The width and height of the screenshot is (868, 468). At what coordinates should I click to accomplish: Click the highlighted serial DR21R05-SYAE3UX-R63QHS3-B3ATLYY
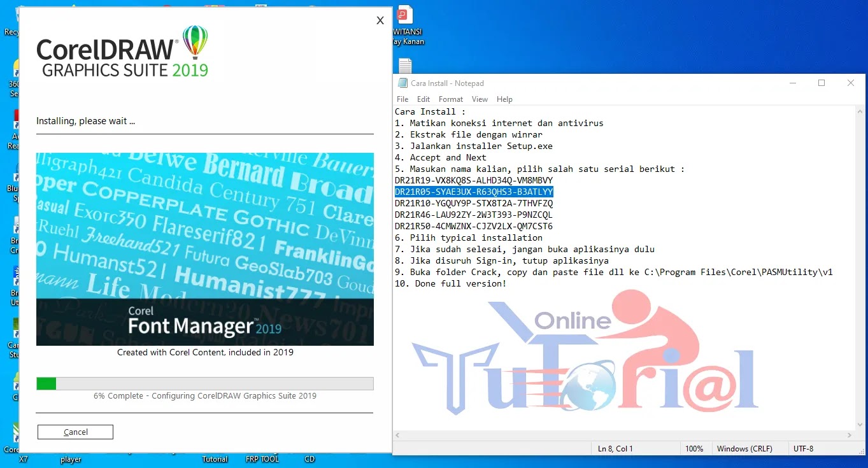tap(474, 192)
